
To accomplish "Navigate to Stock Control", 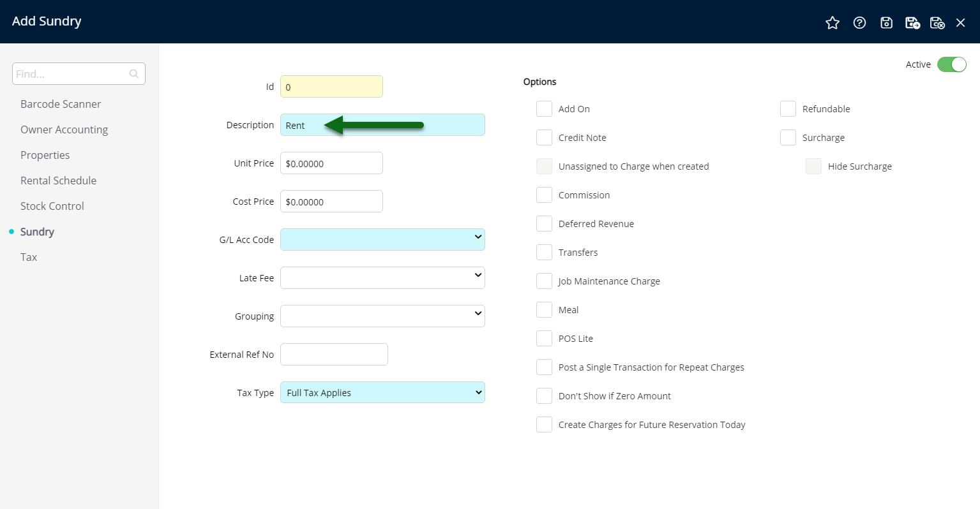I will tap(52, 206).
